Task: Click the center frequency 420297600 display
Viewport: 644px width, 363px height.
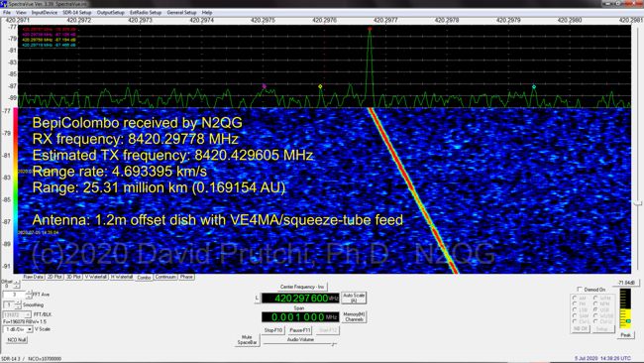Action: coord(300,299)
